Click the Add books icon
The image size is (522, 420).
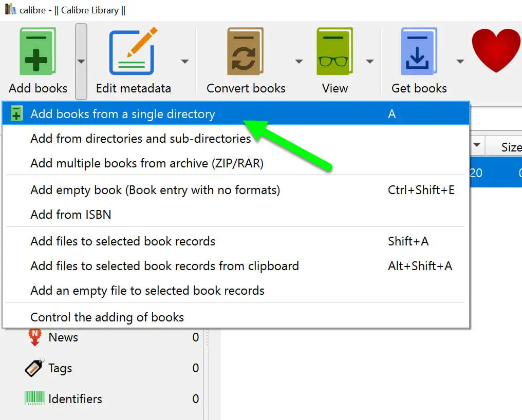38,52
